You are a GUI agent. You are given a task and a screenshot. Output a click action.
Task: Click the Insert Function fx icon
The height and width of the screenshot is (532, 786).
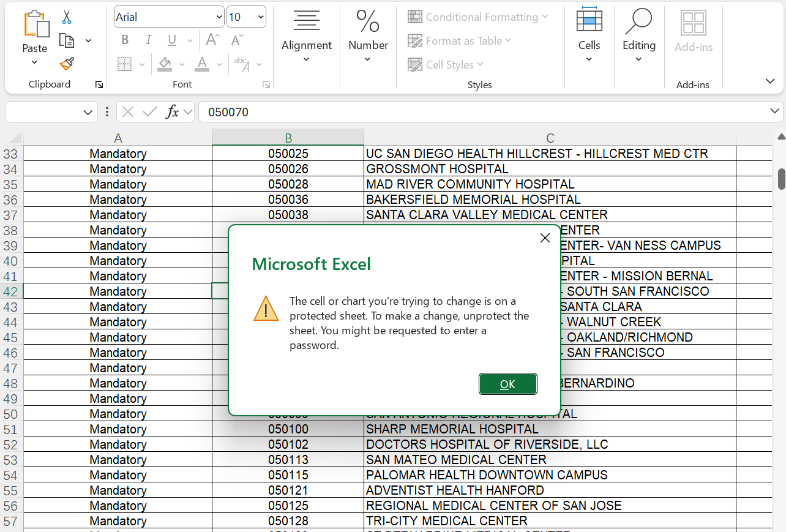pyautogui.click(x=173, y=112)
